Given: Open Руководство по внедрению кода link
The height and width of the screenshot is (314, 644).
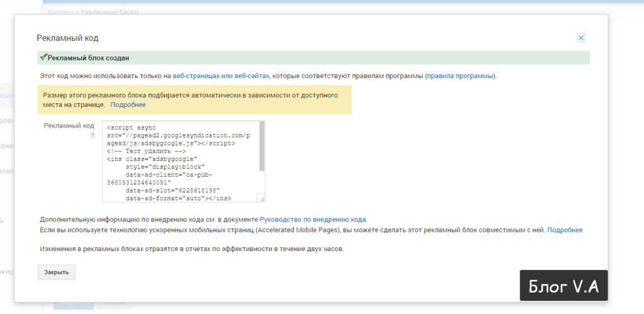Looking at the screenshot, I should tap(313, 220).
